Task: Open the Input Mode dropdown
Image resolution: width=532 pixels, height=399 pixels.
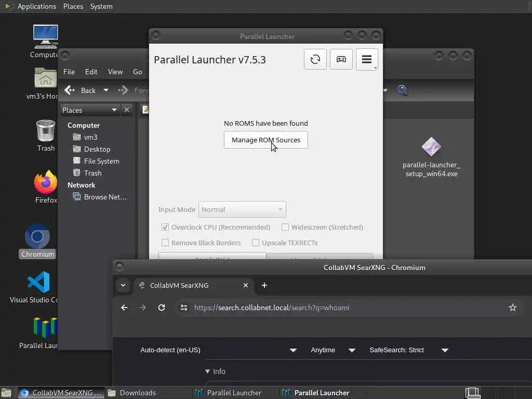Action: [x=242, y=209]
